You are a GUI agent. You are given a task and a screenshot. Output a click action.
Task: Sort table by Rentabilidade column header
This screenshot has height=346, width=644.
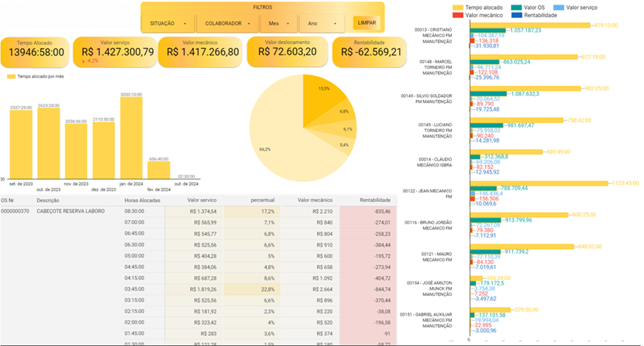coord(375,200)
